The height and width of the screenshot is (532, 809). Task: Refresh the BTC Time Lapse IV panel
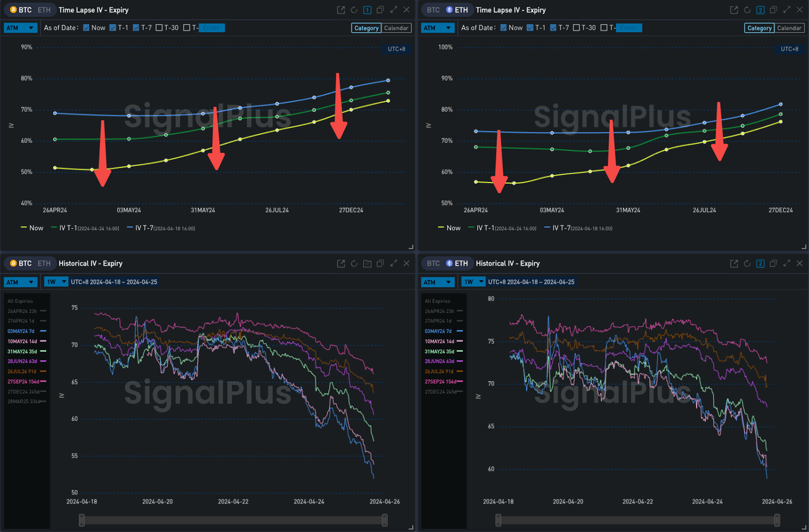click(x=354, y=10)
